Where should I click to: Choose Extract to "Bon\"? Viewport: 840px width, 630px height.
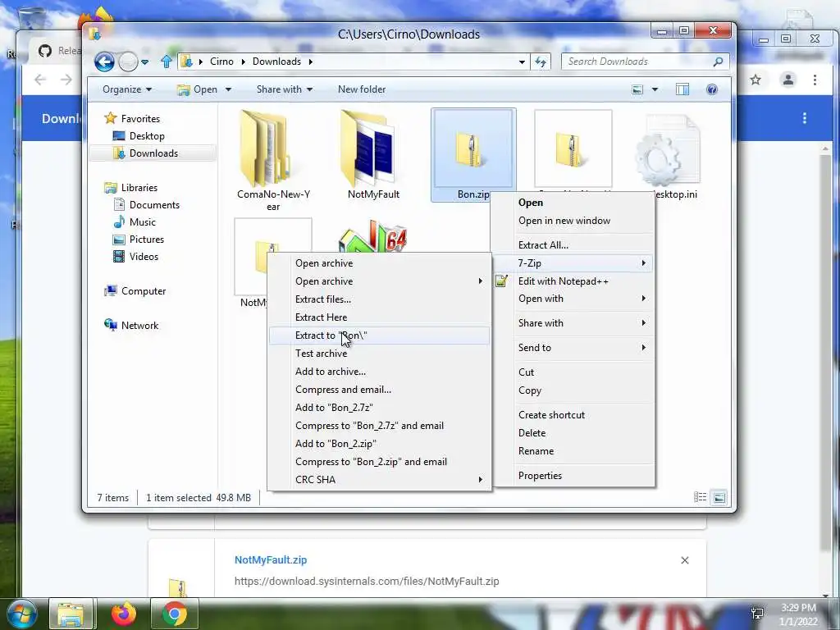click(379, 336)
